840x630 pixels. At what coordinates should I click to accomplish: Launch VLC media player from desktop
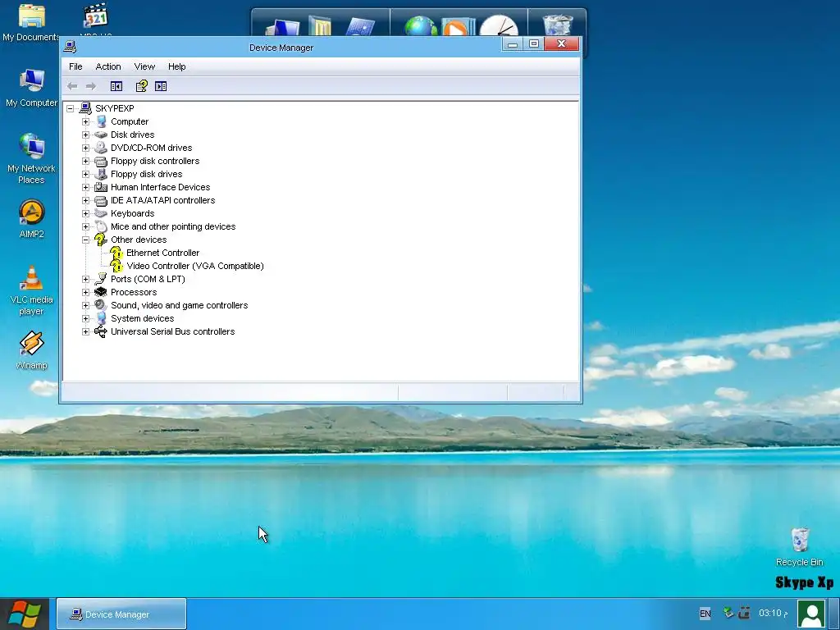[x=31, y=290]
